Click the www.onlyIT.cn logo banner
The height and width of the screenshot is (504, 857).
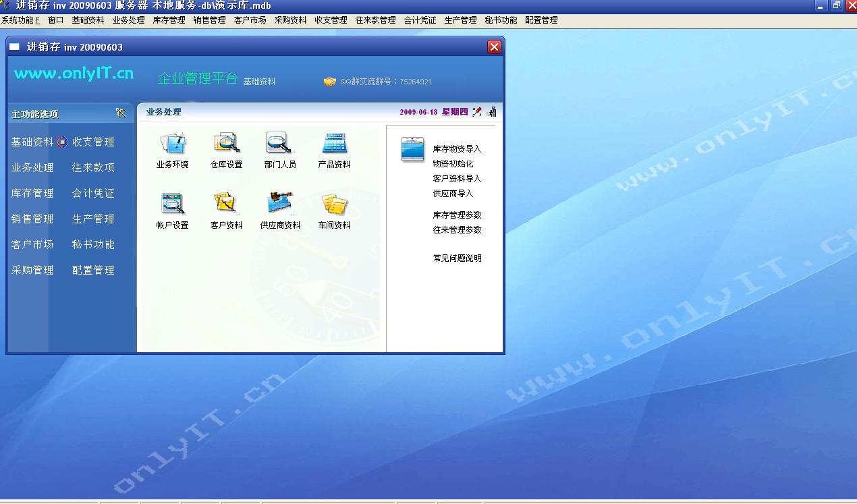pyautogui.click(x=74, y=74)
